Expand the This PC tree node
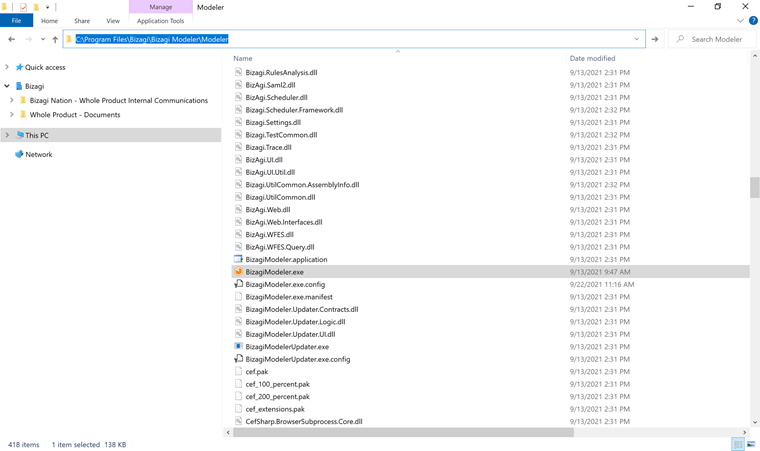 tap(7, 135)
